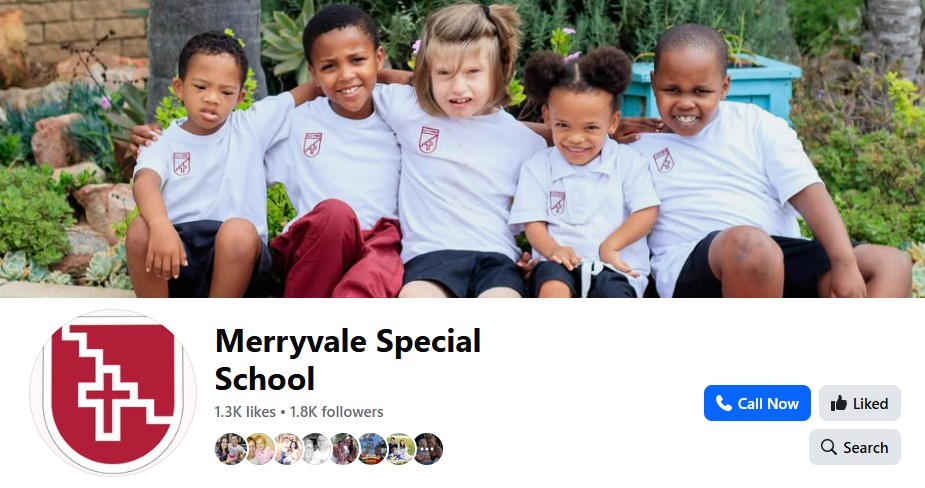Open the second follower avatar, yellow-toned
This screenshot has width=925, height=488.
(259, 449)
